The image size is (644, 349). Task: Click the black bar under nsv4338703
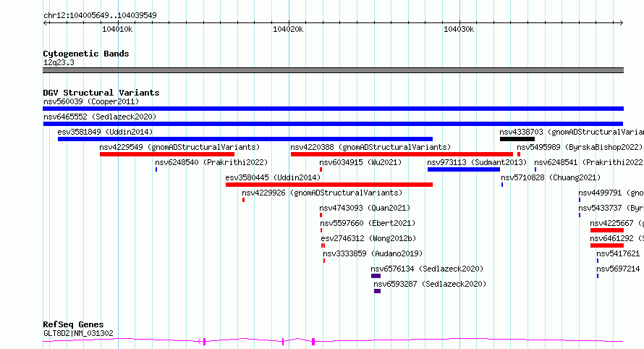tap(517, 139)
